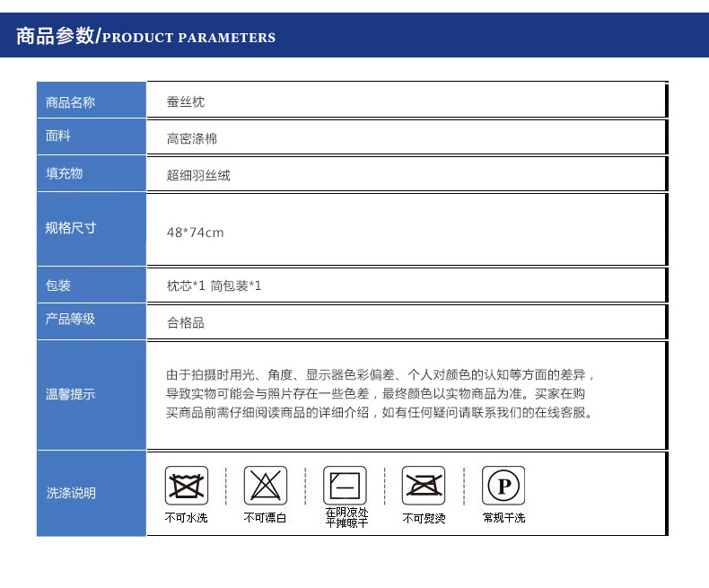Click the 产品等级 label cell
Viewport: 709px width, 588px height.
point(71,320)
